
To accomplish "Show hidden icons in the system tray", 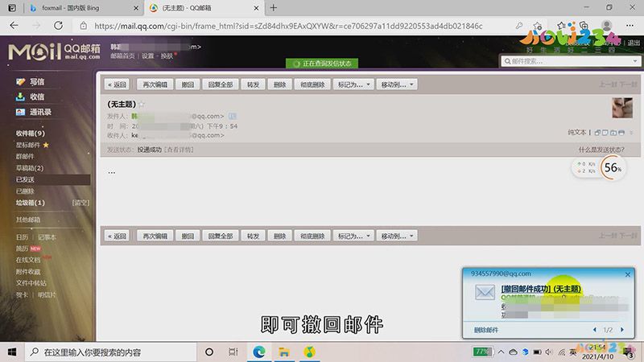I will (501, 352).
